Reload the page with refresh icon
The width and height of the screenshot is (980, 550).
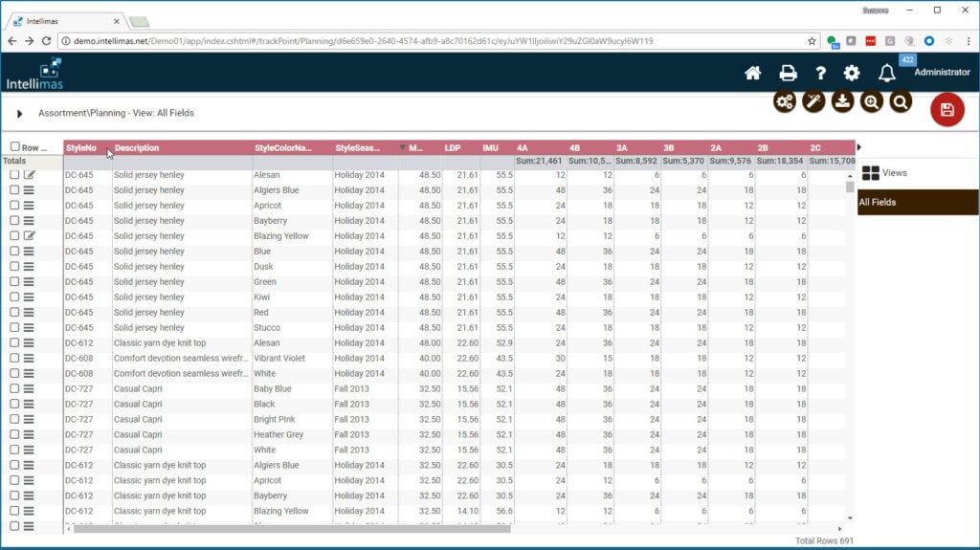(46, 40)
